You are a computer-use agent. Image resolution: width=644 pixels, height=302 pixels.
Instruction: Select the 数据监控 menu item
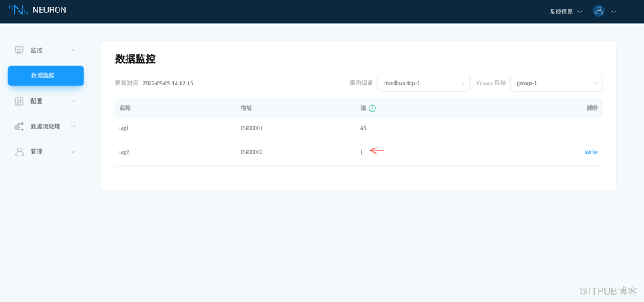(x=46, y=75)
